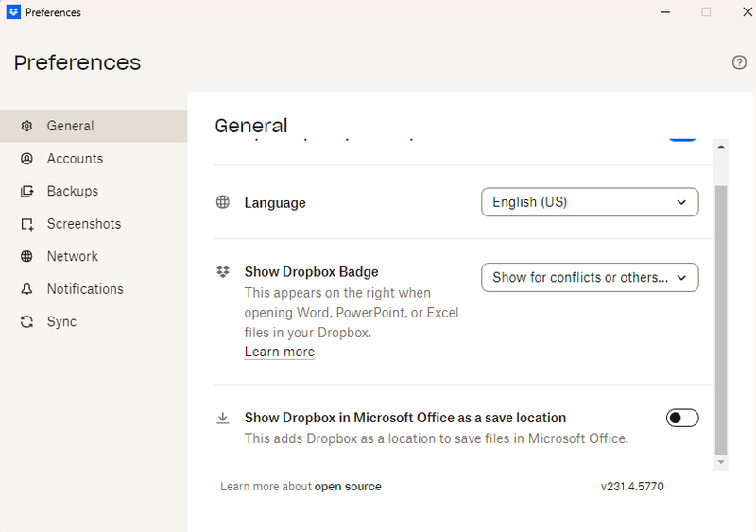Click the chevron on English (US) selector
756x532 pixels.
[x=682, y=202]
